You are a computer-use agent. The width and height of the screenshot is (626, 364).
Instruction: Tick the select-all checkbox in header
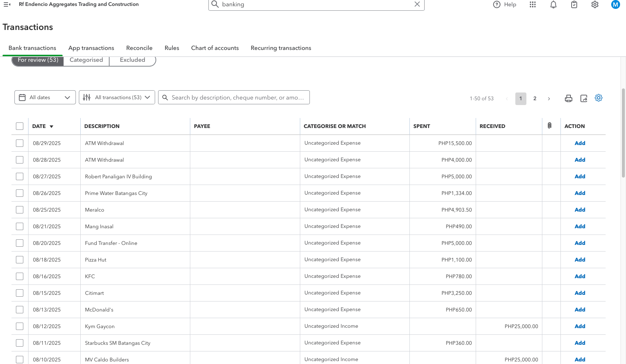(20, 126)
